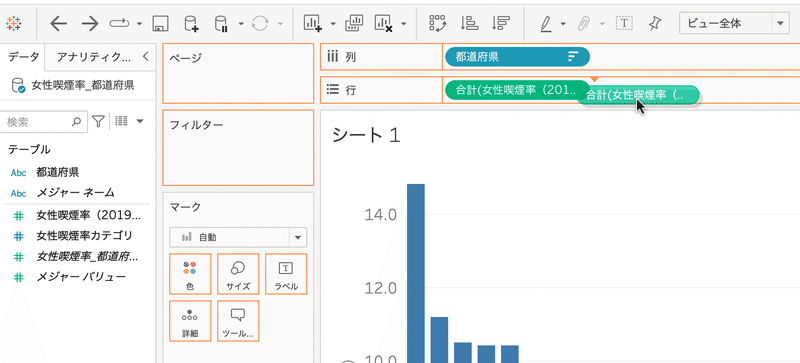This screenshot has width=800, height=363.
Task: Click the group members paperclip icon
Action: [x=584, y=23]
